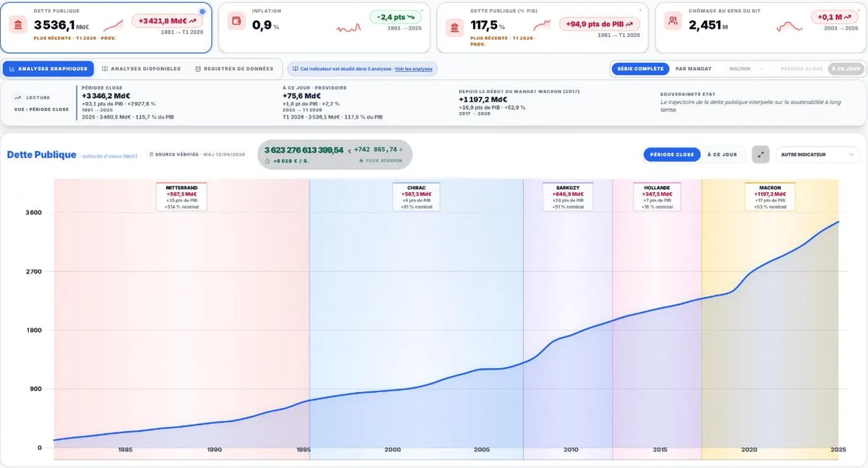
Task: Expand the chart to fullscreen
Action: tap(761, 154)
